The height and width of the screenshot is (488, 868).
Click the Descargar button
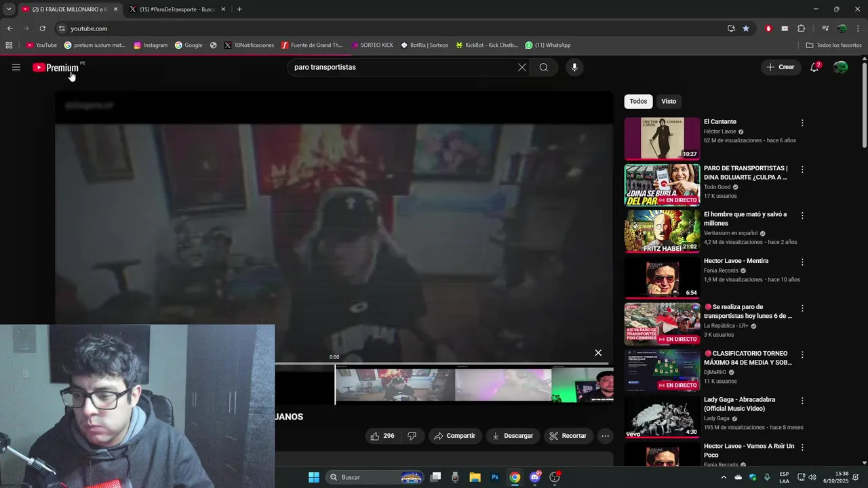513,436
